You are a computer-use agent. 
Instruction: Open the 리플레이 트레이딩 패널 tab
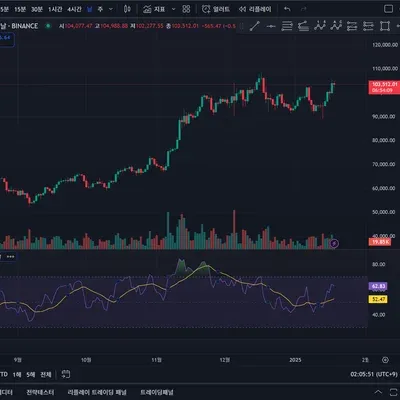(97, 392)
